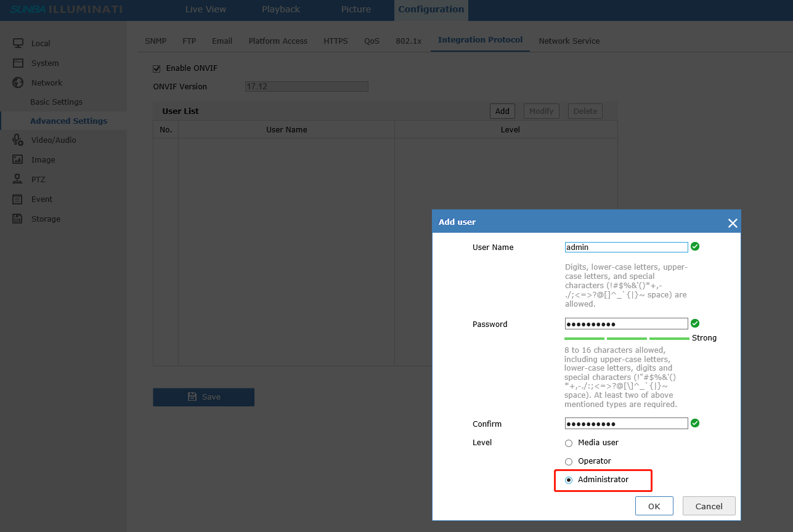The height and width of the screenshot is (532, 793).
Task: Open Basic Settings under Network
Action: 56,102
